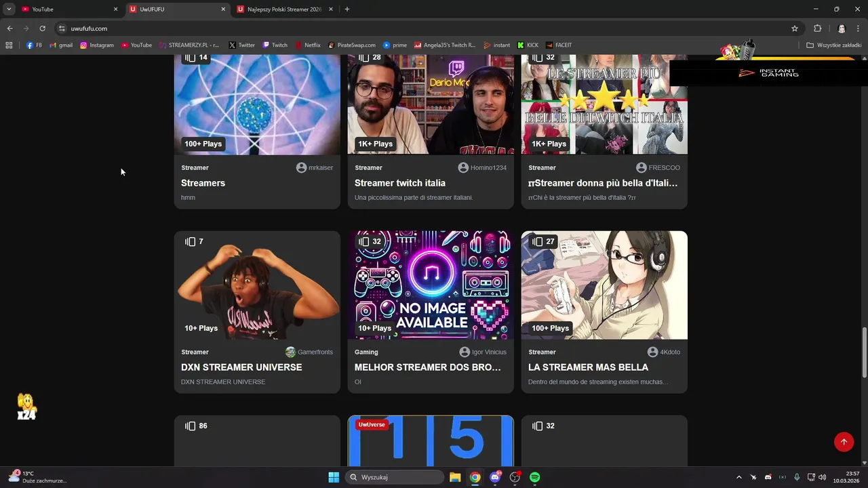The height and width of the screenshot is (488, 868).
Task: Click the page vertical scrollbar thumb
Action: click(864, 352)
